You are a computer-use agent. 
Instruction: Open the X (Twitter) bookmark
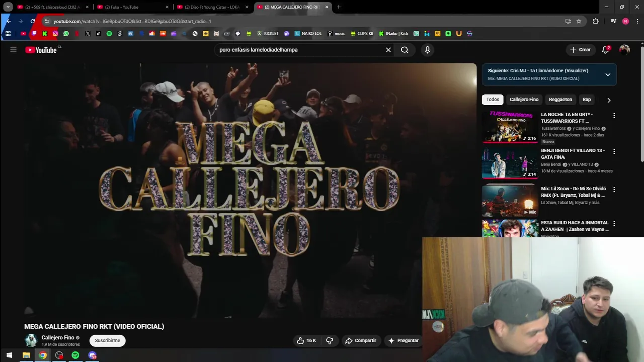(88, 34)
